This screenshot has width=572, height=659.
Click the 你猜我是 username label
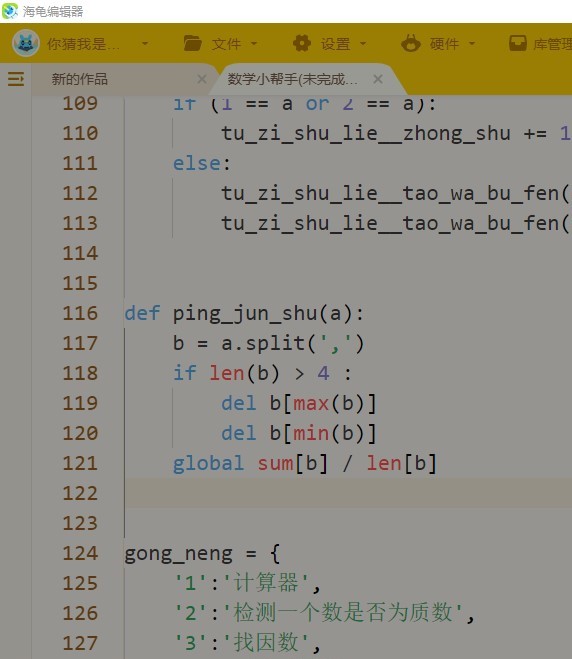(83, 44)
